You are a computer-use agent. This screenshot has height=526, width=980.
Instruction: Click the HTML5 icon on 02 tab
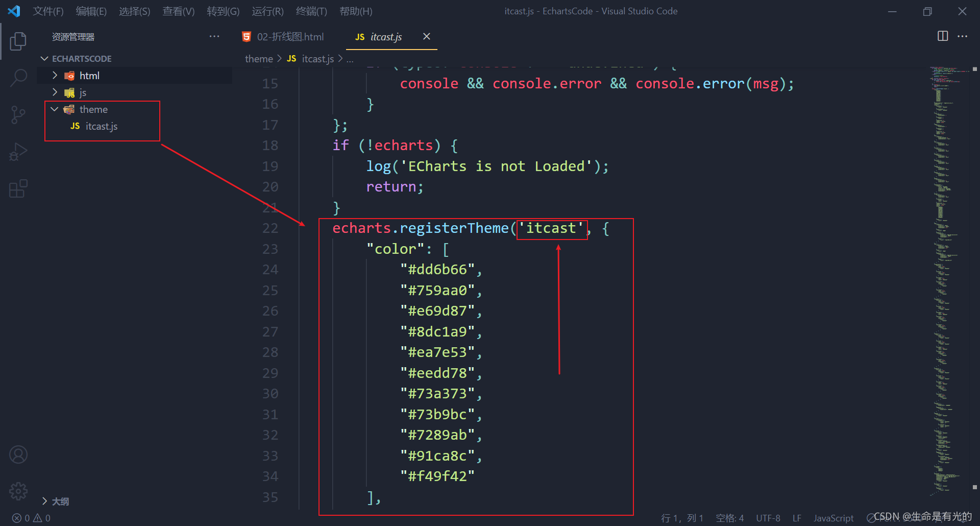[247, 37]
